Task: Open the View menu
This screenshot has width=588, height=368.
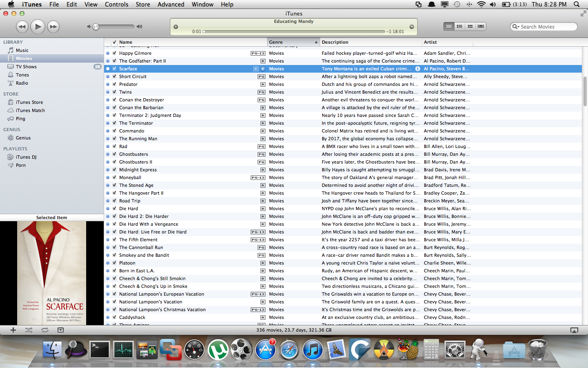Action: tap(91, 4)
